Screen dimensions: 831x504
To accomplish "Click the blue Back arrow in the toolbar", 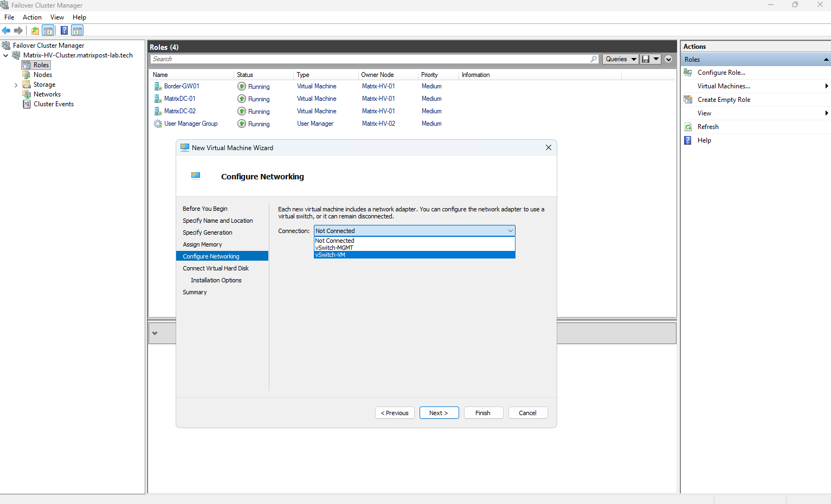I will (x=7, y=30).
